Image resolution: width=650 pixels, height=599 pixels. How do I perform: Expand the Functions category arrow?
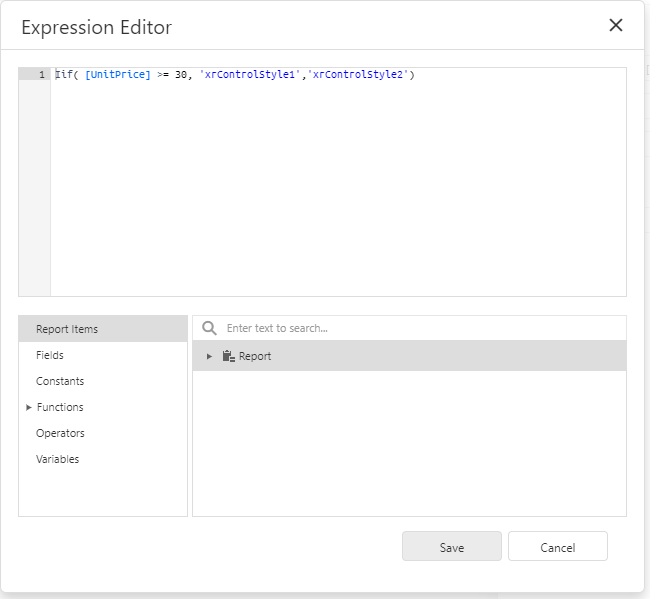coord(29,407)
